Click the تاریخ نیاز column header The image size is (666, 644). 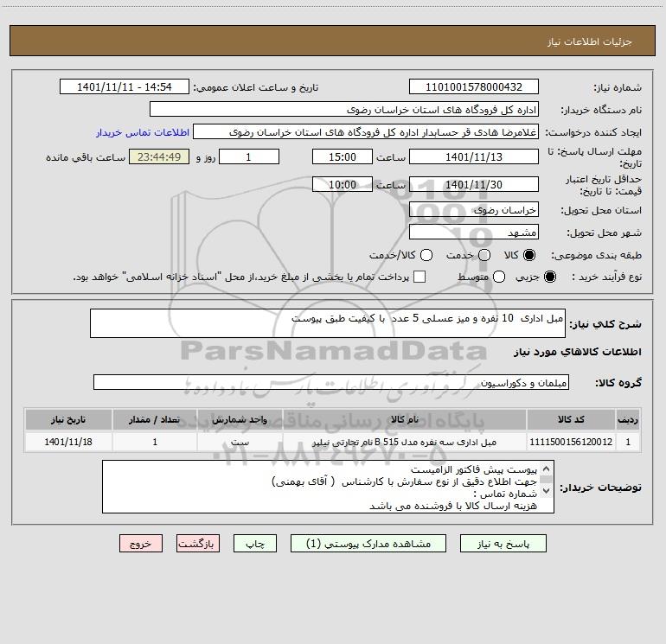[x=68, y=419]
